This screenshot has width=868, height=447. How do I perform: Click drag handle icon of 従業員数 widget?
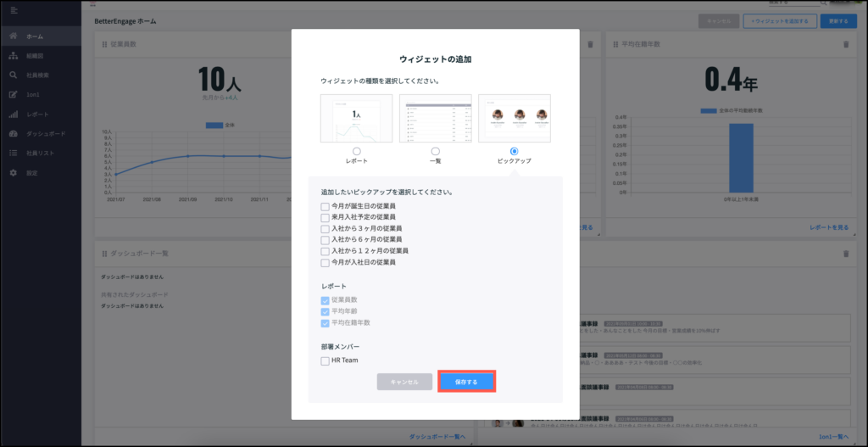coord(104,44)
